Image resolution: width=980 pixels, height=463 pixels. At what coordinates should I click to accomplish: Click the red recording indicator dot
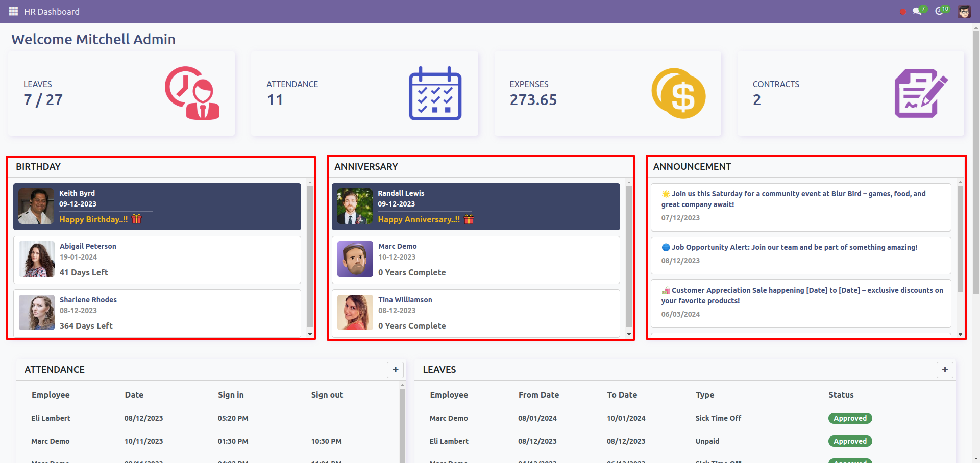click(x=903, y=12)
